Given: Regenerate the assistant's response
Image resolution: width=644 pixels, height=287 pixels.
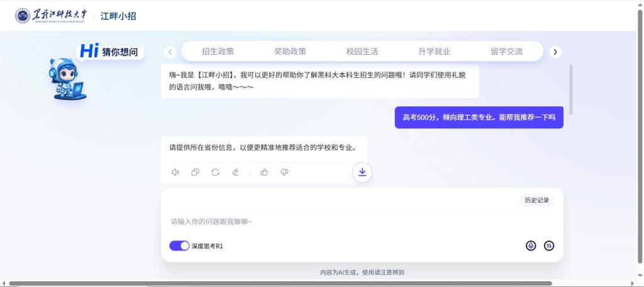Looking at the screenshot, I should [x=215, y=172].
